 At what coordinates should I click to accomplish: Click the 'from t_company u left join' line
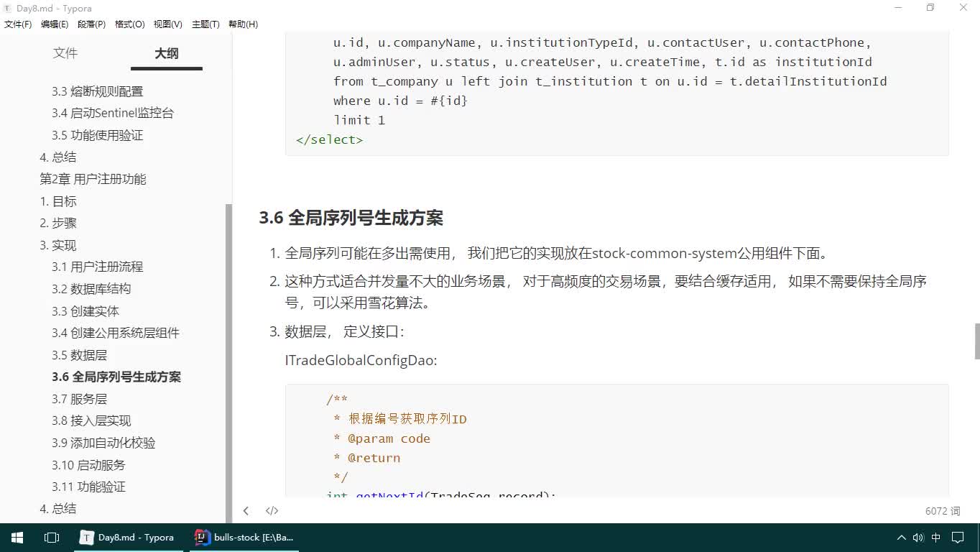pyautogui.click(x=610, y=81)
